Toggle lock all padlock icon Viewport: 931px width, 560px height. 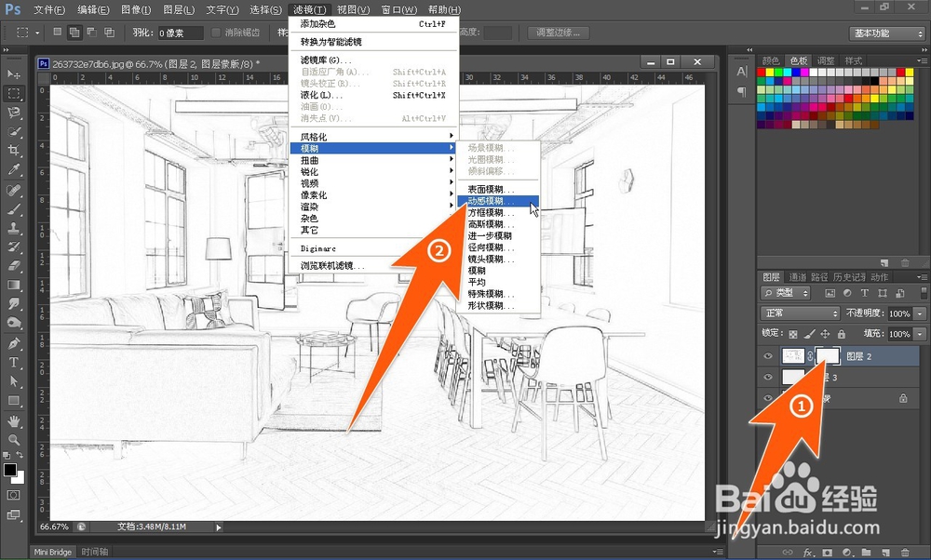click(842, 334)
